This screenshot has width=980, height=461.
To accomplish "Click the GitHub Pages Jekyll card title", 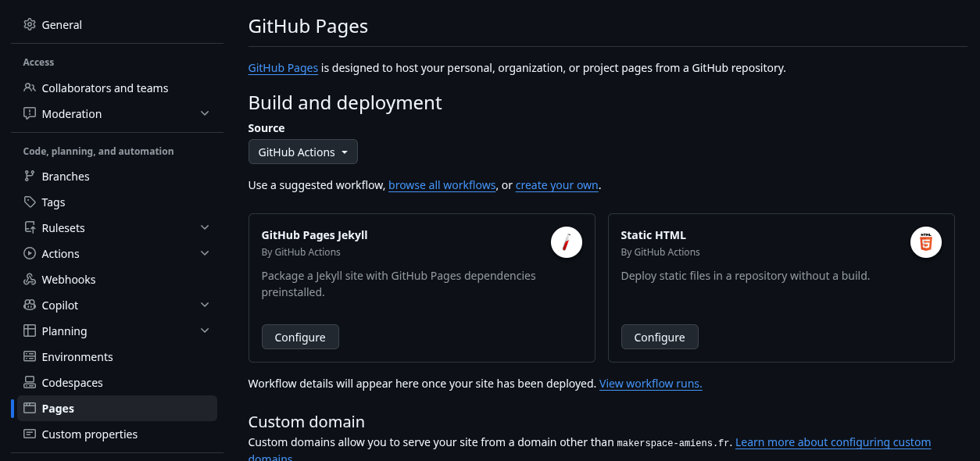I will click(314, 234).
